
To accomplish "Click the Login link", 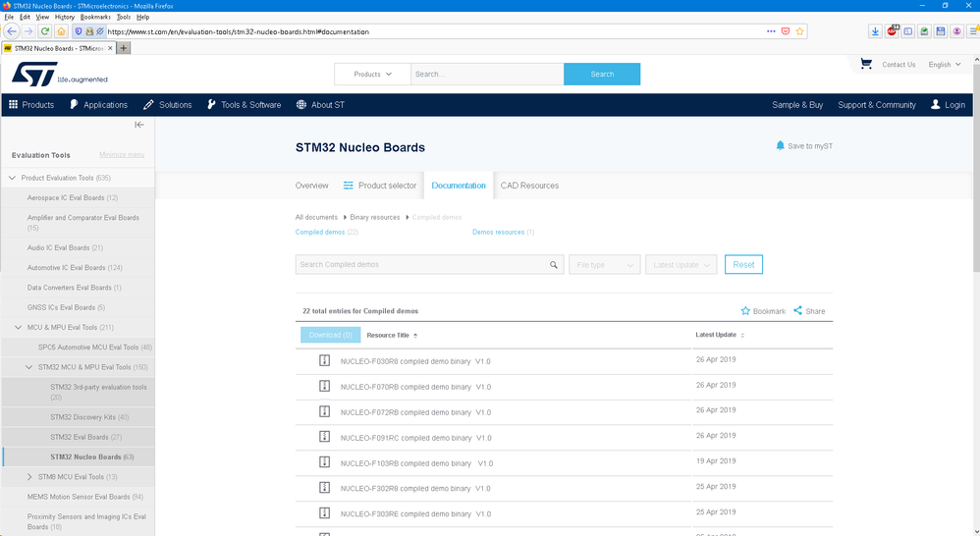I will 949,105.
